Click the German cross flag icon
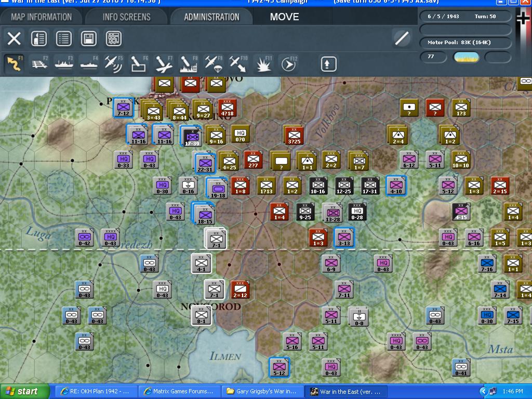532x399 pixels. [523, 17]
